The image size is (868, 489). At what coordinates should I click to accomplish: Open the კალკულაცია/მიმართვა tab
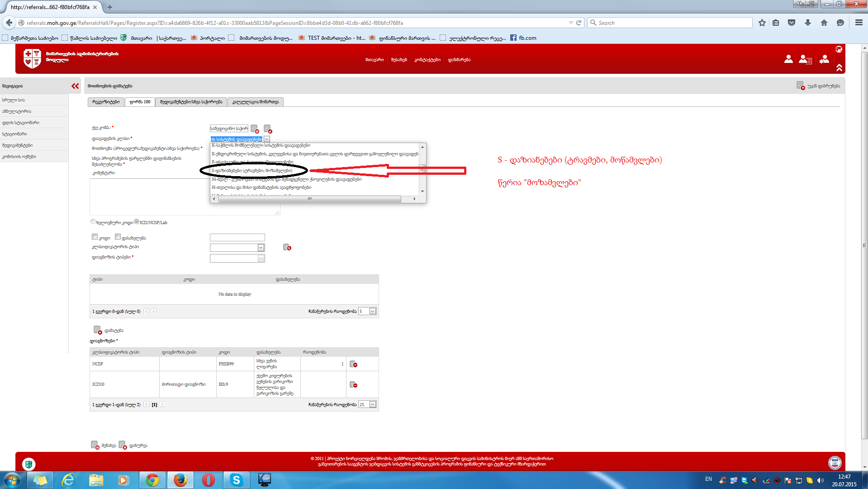point(256,102)
